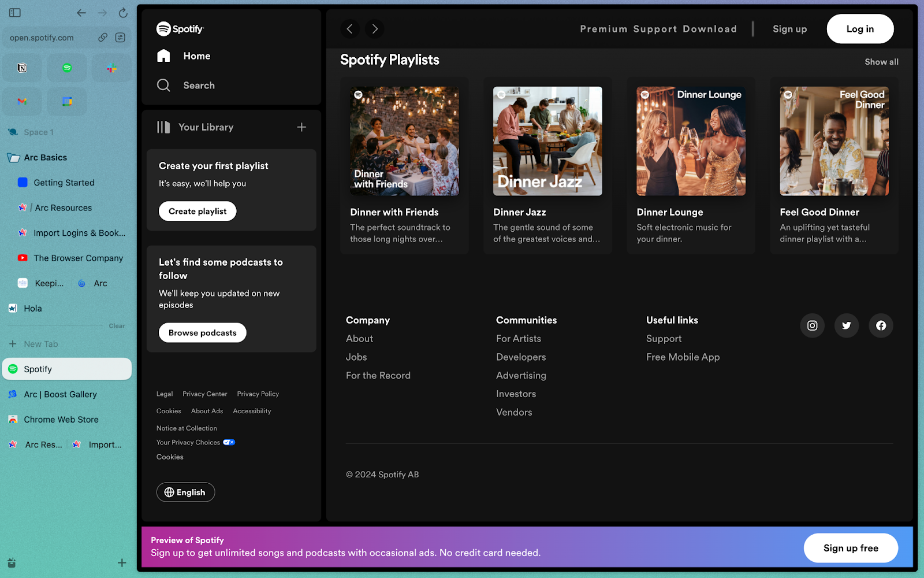Go back using Arc's back arrow

click(x=81, y=13)
